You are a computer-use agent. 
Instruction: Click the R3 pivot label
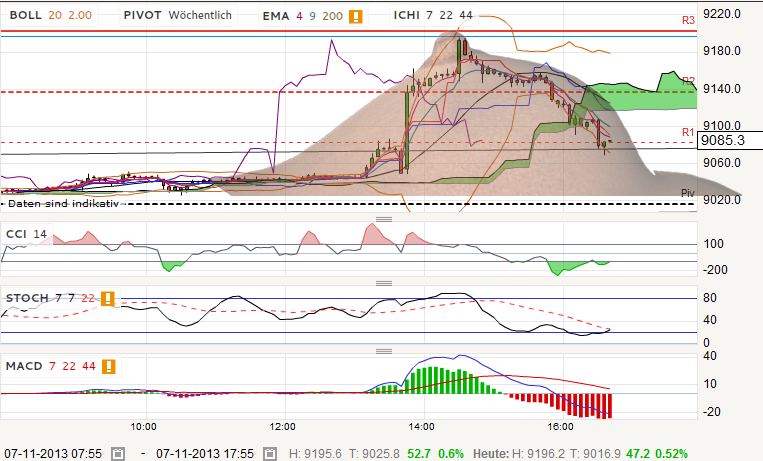coord(688,20)
